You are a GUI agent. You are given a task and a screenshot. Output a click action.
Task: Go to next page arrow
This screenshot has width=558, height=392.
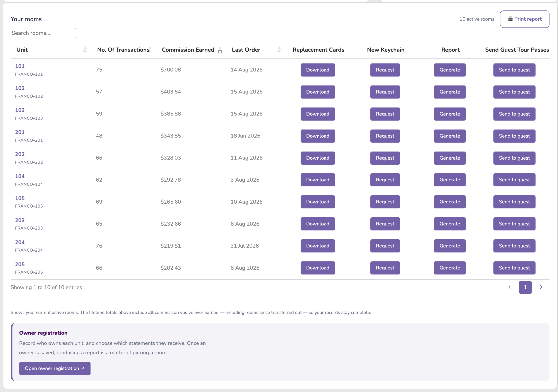click(x=540, y=287)
